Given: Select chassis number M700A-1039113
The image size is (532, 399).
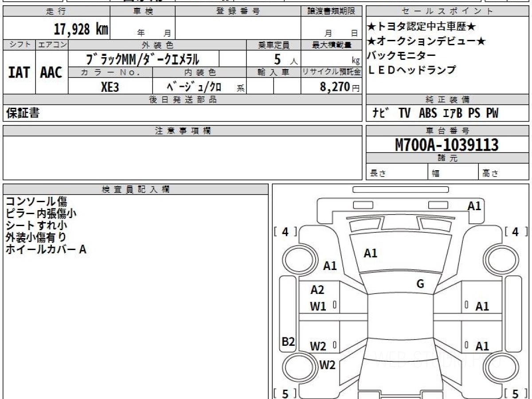Looking at the screenshot, I should [447, 145].
